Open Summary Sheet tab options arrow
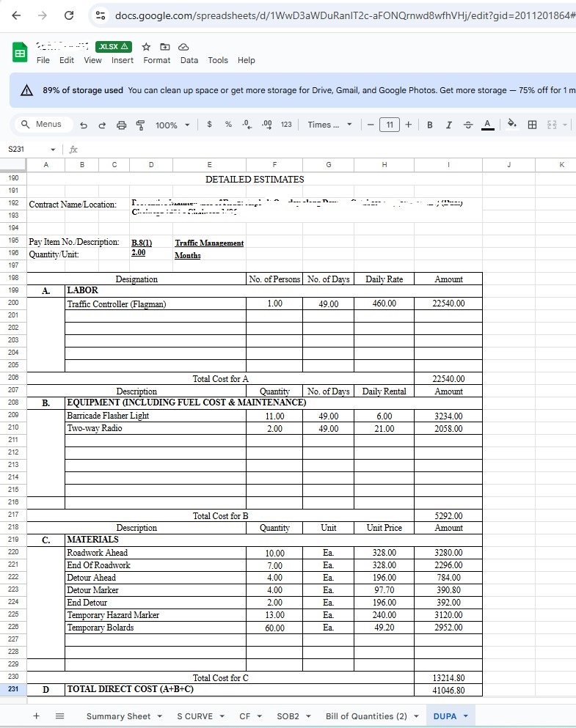The height and width of the screenshot is (728, 576). 159,716
